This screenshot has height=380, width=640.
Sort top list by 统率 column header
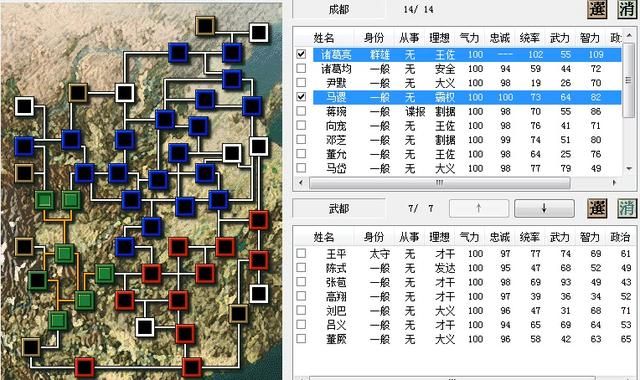coord(530,38)
